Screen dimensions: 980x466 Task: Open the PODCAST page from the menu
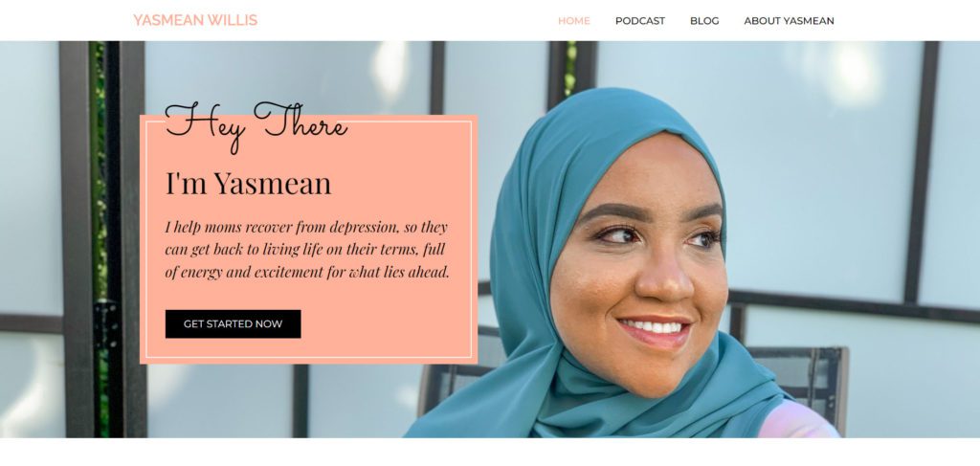(x=640, y=21)
